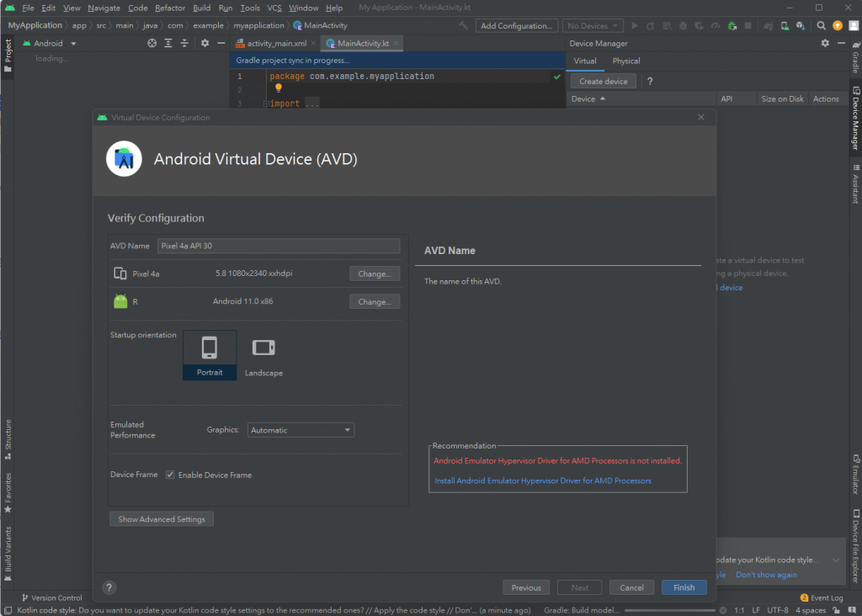
Task: Open the No Devices dropdown
Action: [x=593, y=26]
